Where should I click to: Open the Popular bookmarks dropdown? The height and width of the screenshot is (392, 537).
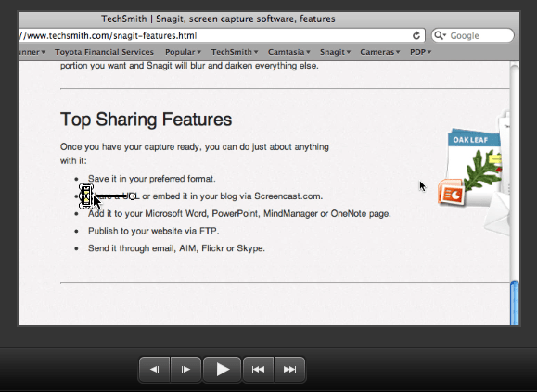(183, 52)
